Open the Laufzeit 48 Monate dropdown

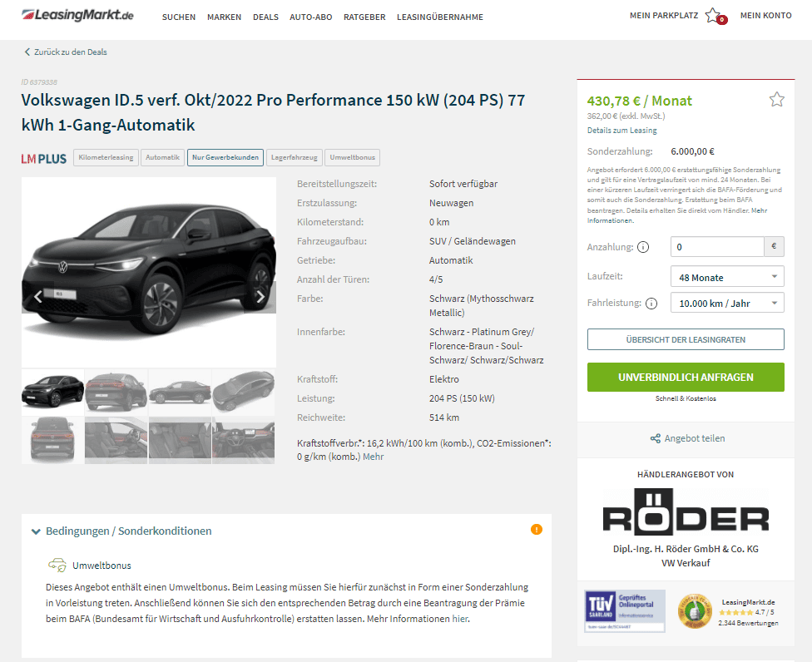[727, 277]
